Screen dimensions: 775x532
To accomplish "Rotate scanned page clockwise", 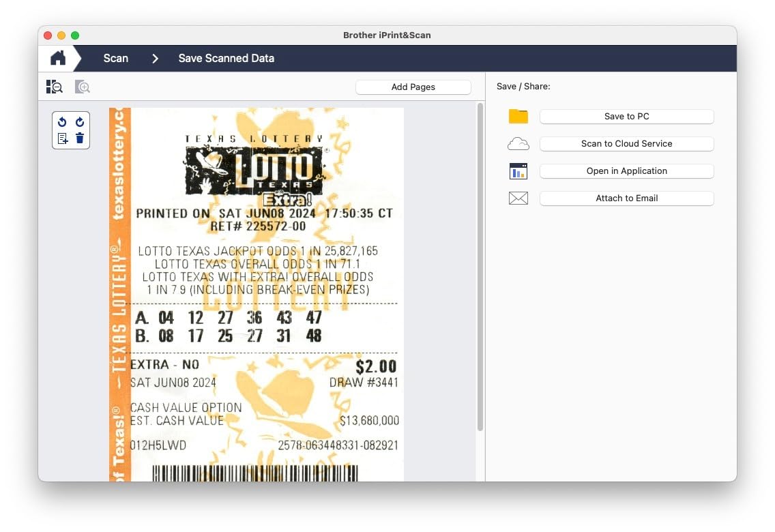I will point(80,122).
